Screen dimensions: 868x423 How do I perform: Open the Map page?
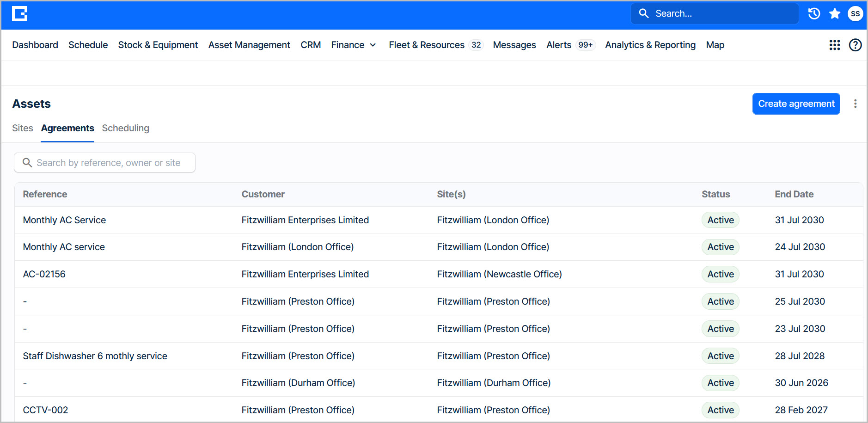(715, 45)
